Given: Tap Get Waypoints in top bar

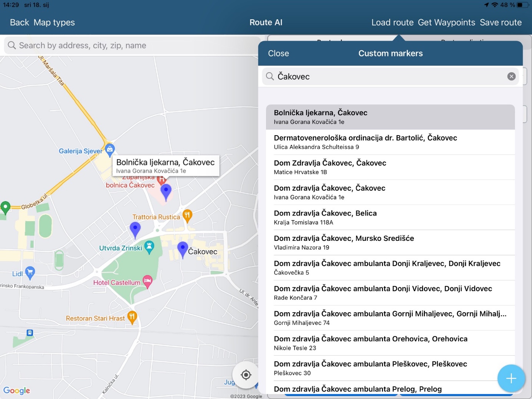Looking at the screenshot, I should 446,23.
